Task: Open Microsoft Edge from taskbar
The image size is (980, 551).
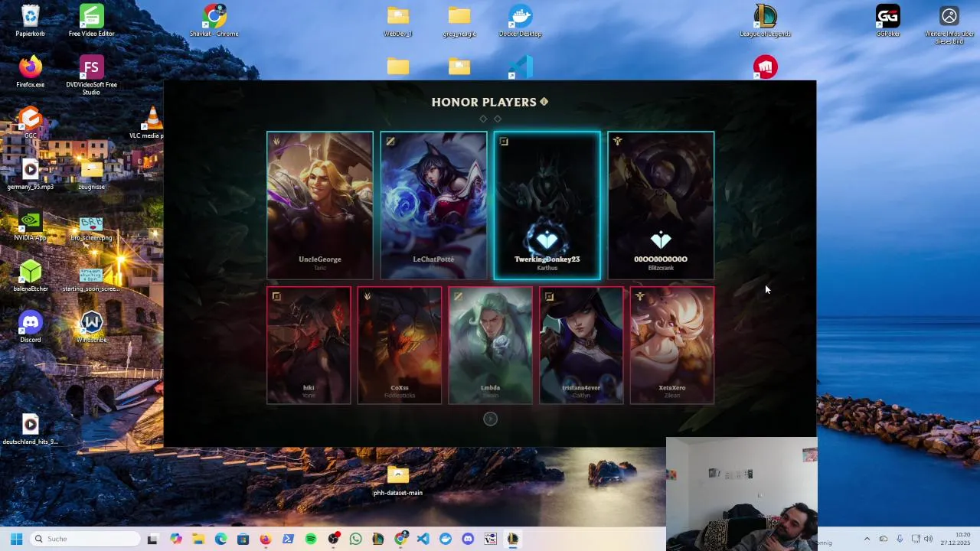Action: pos(220,539)
